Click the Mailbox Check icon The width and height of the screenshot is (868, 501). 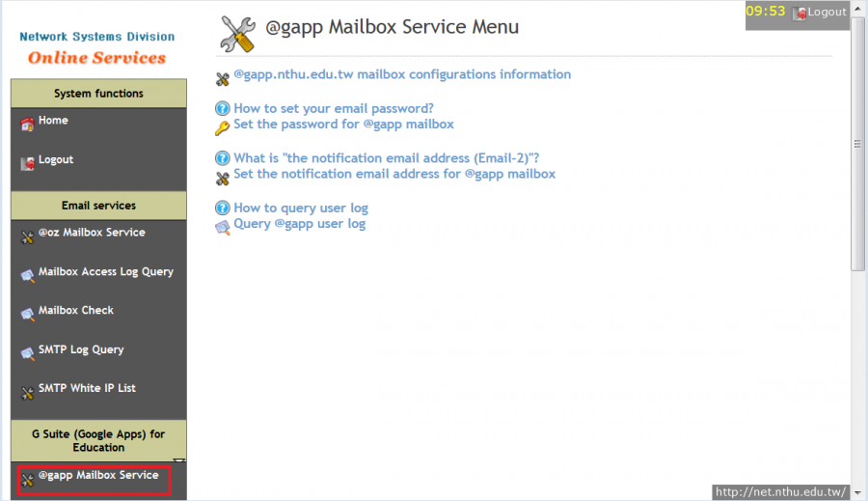[27, 314]
